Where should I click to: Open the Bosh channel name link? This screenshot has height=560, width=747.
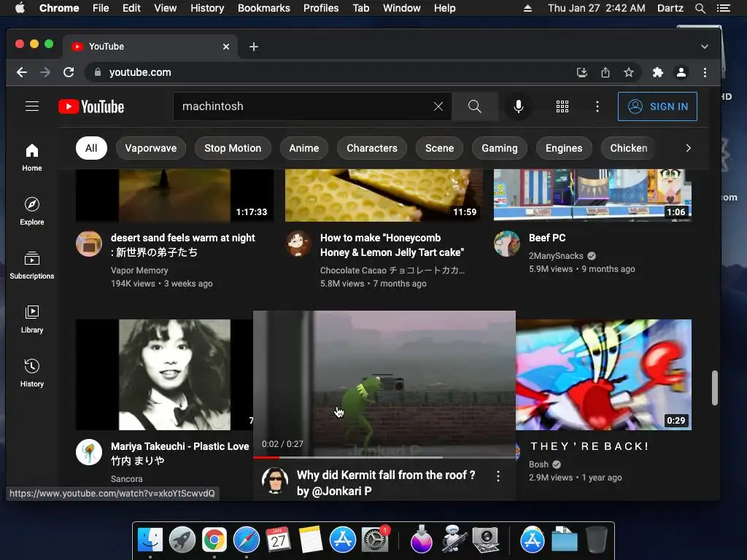(538, 464)
